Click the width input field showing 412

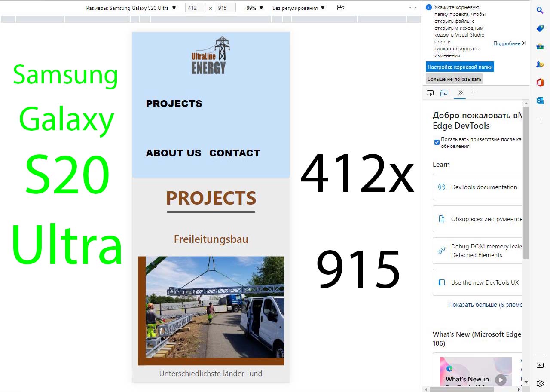point(196,8)
